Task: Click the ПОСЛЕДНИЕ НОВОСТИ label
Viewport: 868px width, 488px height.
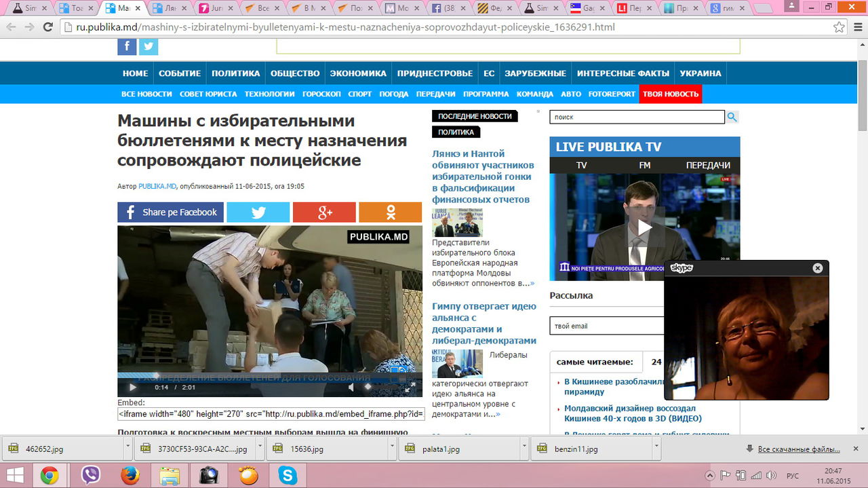Action: pyautogui.click(x=475, y=116)
